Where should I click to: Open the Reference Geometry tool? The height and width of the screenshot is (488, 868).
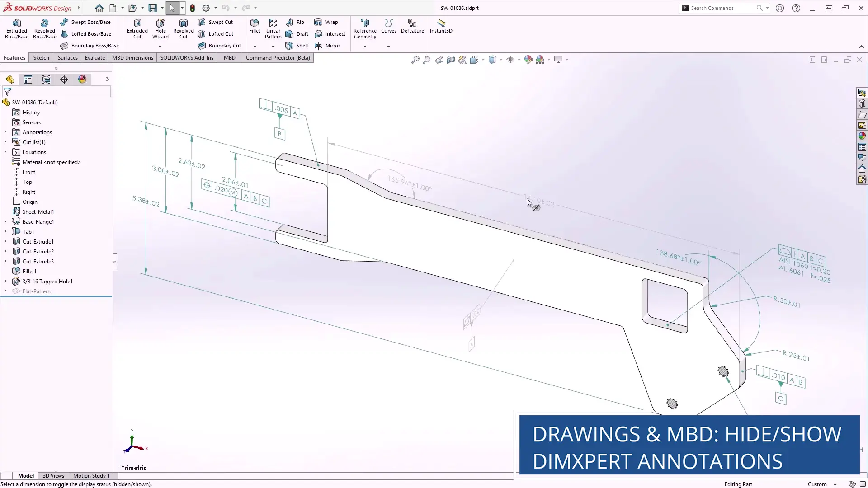365,28
